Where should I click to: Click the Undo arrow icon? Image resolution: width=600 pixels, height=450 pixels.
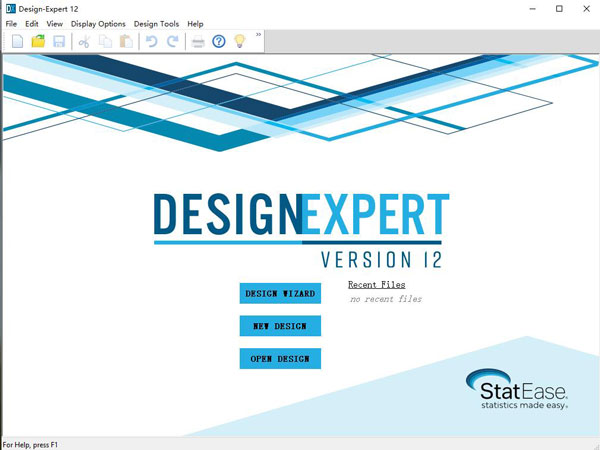coord(152,41)
